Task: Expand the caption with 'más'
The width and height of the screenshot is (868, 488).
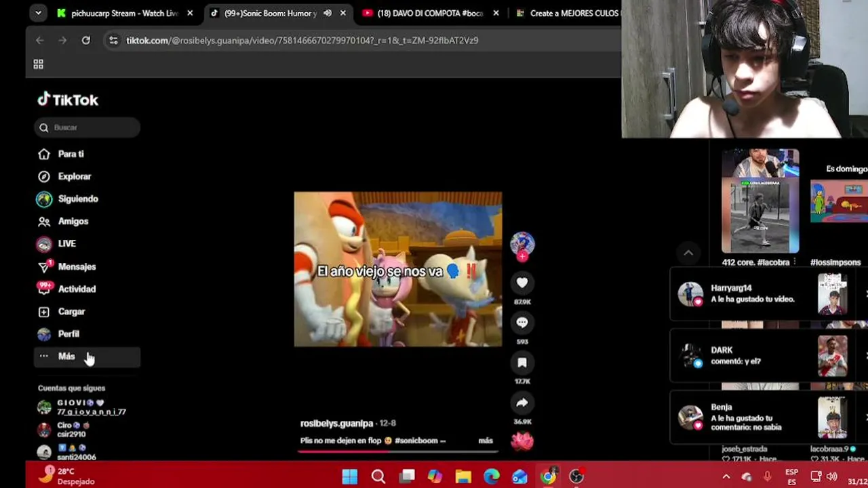Action: [x=486, y=441]
